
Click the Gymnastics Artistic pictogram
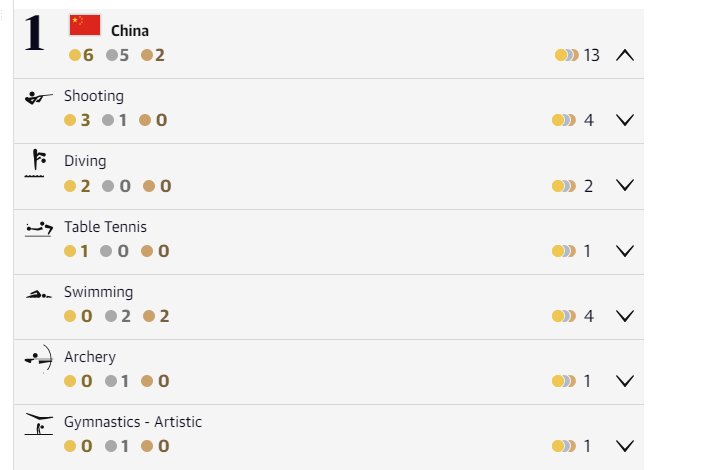[39, 424]
